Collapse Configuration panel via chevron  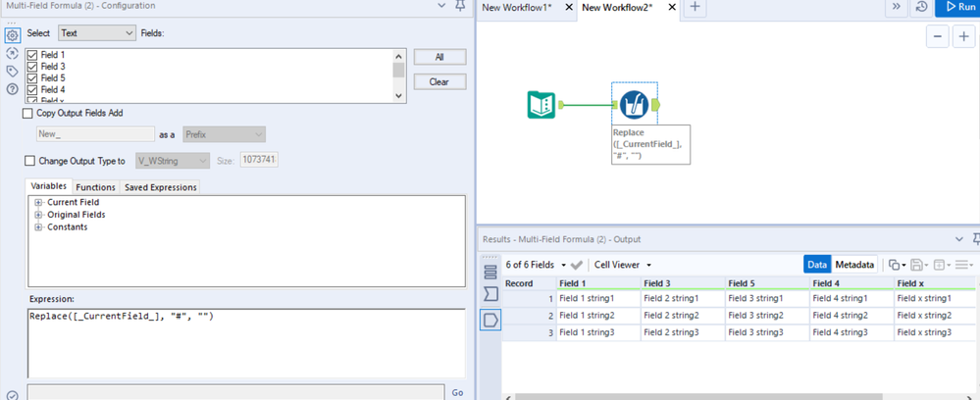(443, 6)
